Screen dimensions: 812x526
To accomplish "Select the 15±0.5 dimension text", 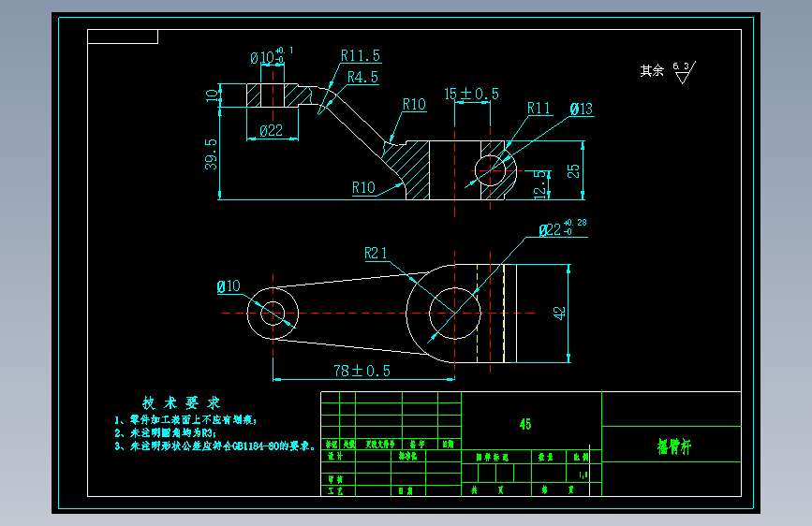I will (471, 94).
